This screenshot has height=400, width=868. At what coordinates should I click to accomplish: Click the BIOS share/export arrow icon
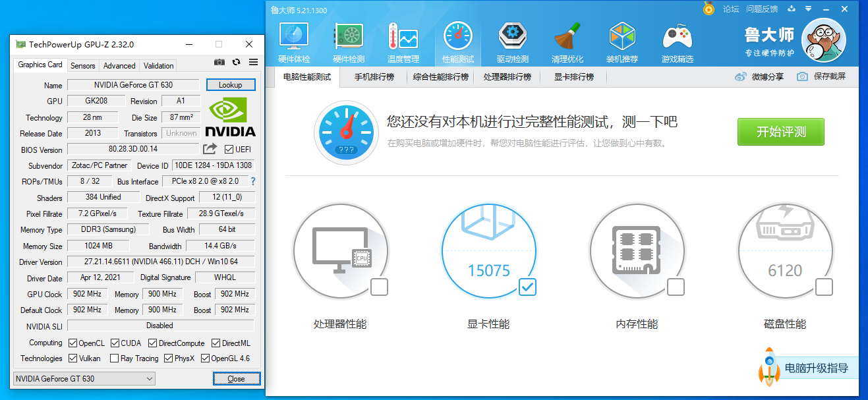point(210,149)
